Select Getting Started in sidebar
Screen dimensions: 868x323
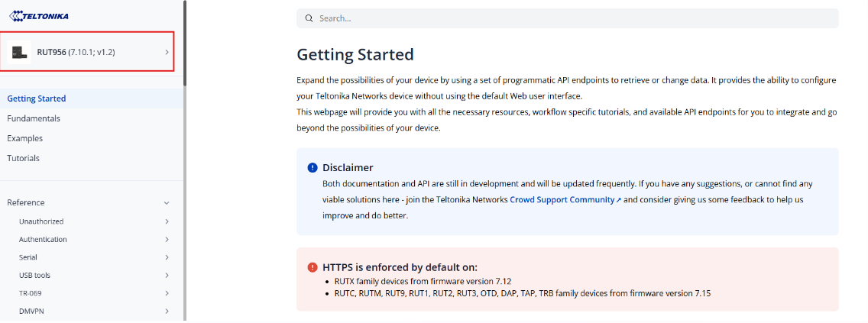click(37, 99)
